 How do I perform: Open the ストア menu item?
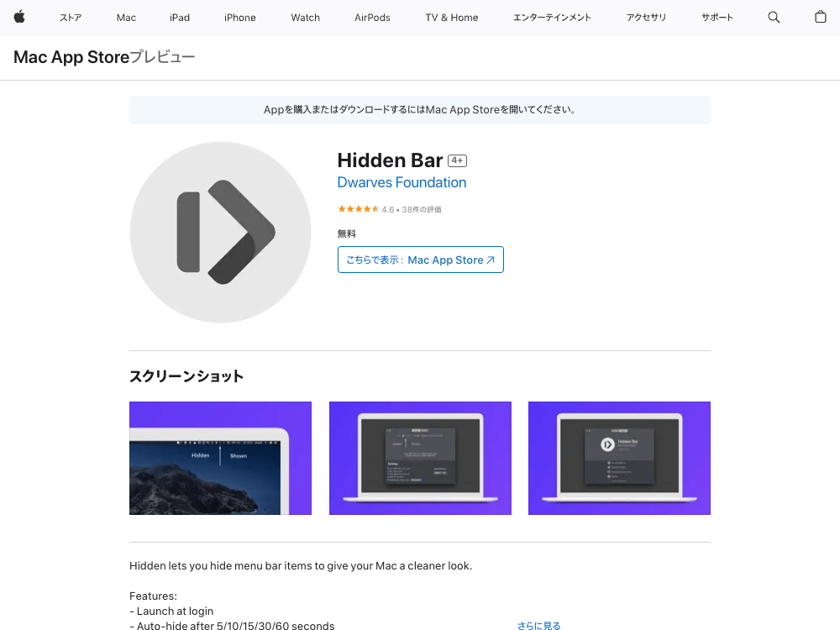click(x=70, y=17)
